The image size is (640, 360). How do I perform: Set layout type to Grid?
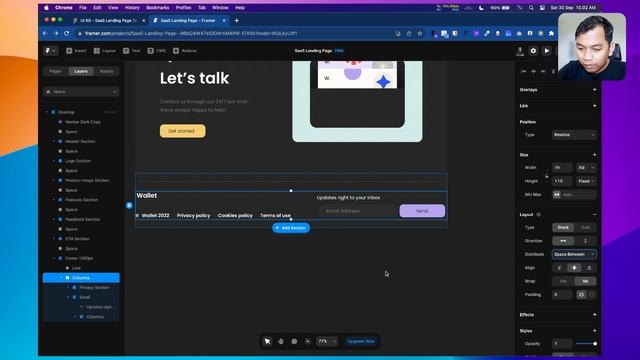(x=585, y=227)
